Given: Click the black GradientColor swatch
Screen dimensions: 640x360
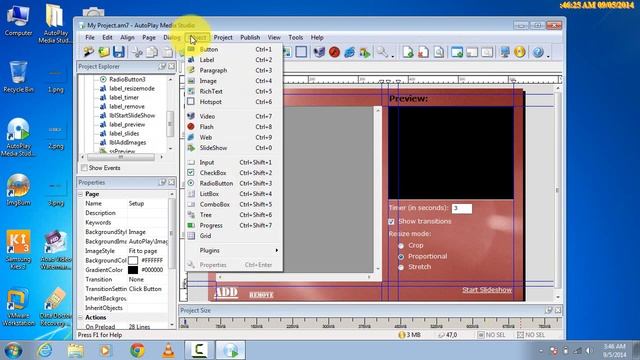Looking at the screenshot, I should 133,270.
